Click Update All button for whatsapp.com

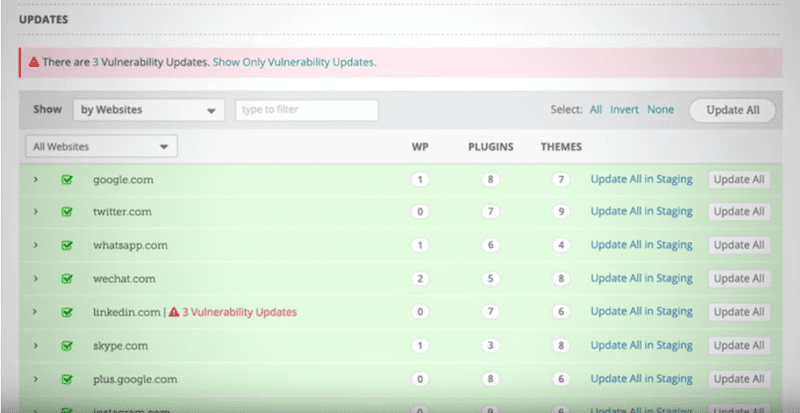pos(739,245)
